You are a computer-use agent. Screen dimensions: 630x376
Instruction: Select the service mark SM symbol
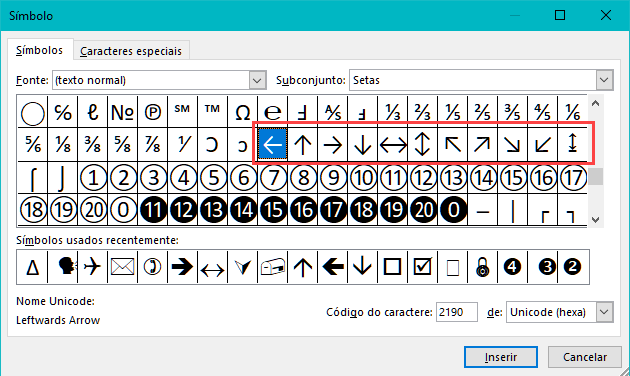(183, 112)
